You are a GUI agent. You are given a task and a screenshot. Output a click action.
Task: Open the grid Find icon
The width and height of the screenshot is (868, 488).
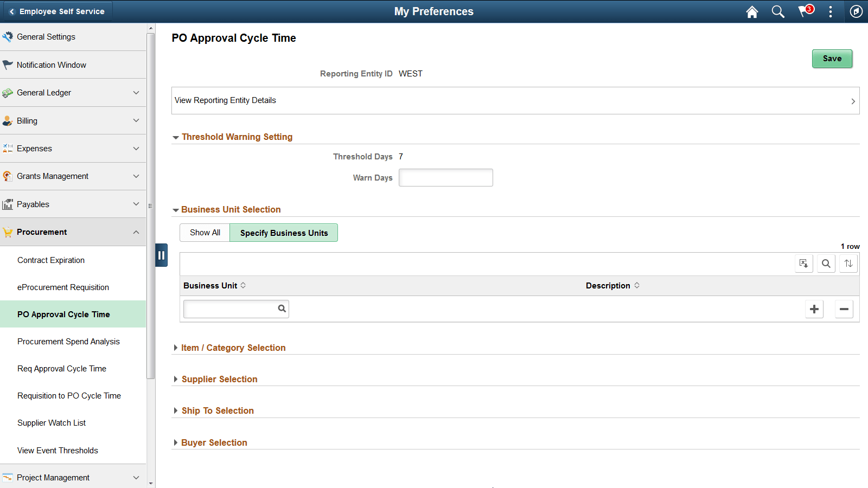pos(826,264)
